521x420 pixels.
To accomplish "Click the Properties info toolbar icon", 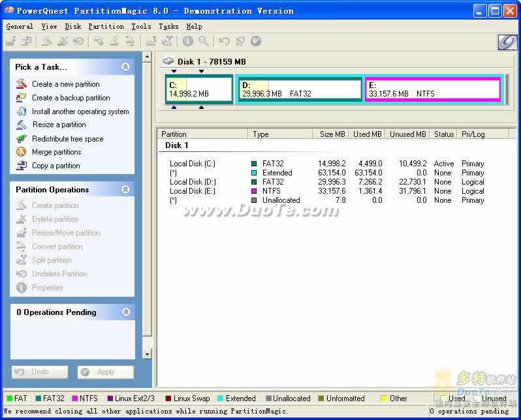I will (x=188, y=41).
